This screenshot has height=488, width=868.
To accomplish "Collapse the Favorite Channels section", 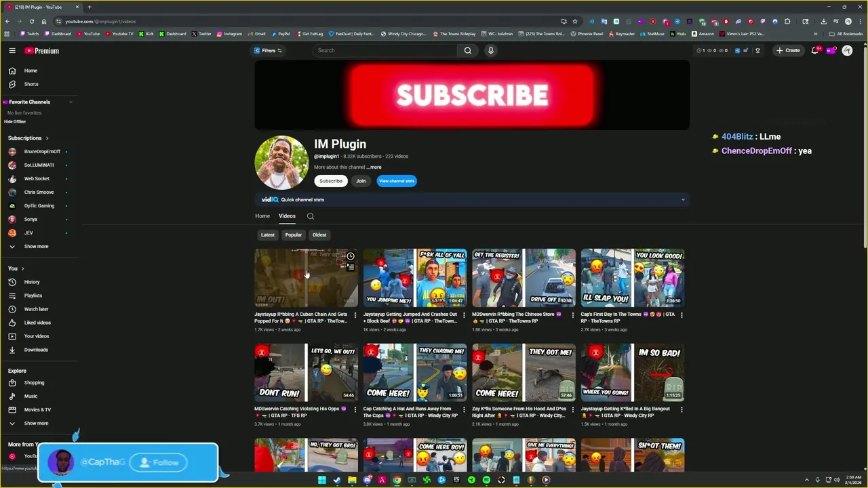I will pos(71,102).
